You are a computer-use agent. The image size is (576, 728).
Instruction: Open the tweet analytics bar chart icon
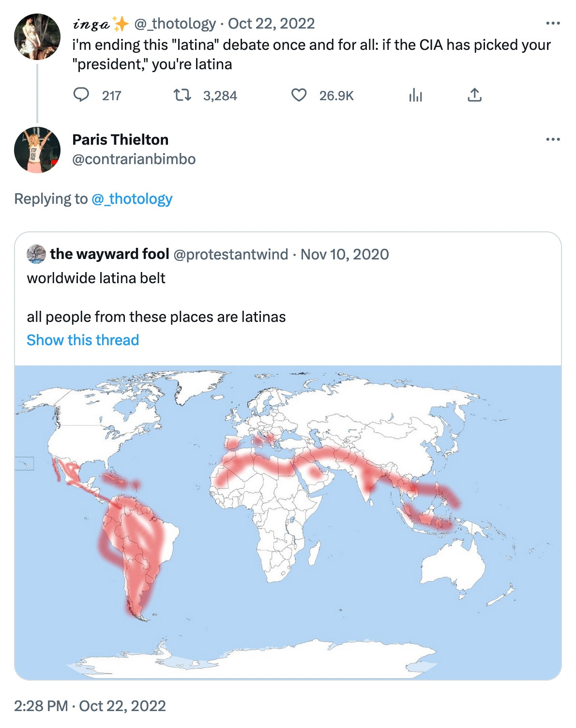[x=415, y=95]
